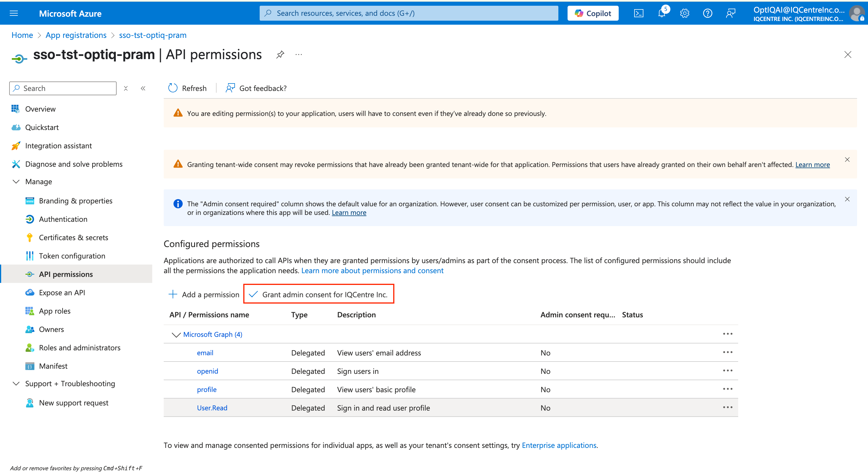Click the Overview grid icon in sidebar
The image size is (868, 474).
click(x=16, y=109)
